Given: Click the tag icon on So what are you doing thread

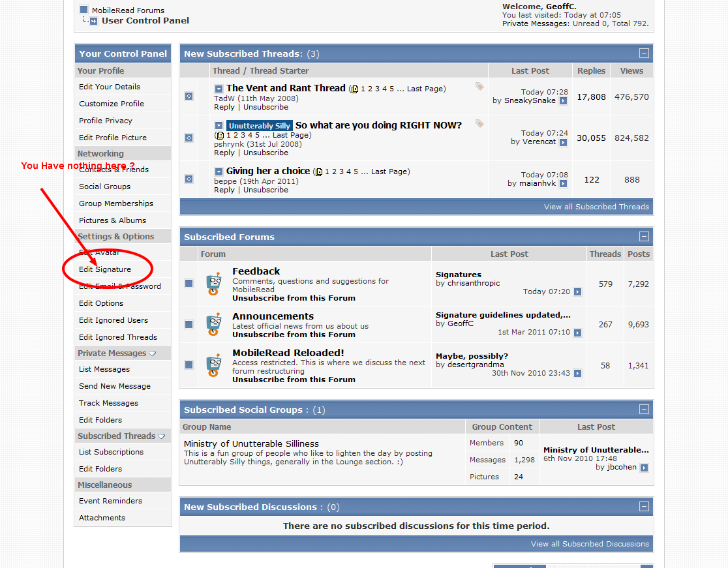Looking at the screenshot, I should pos(479,123).
